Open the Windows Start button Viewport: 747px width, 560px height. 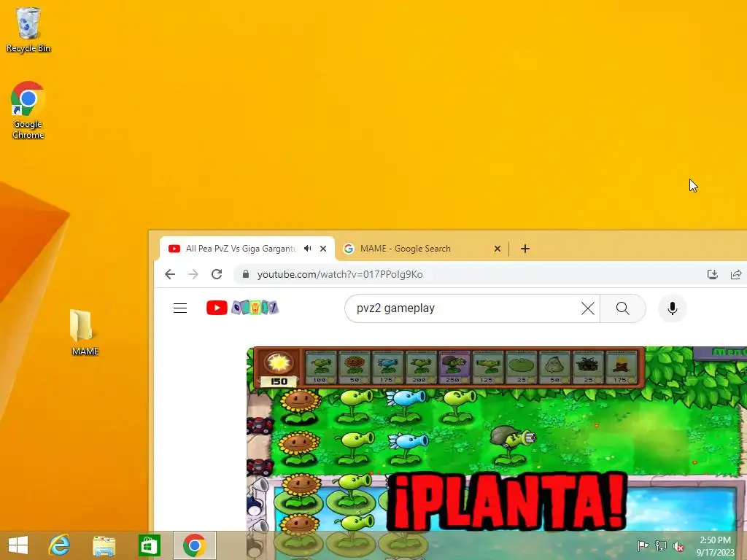click(x=18, y=545)
